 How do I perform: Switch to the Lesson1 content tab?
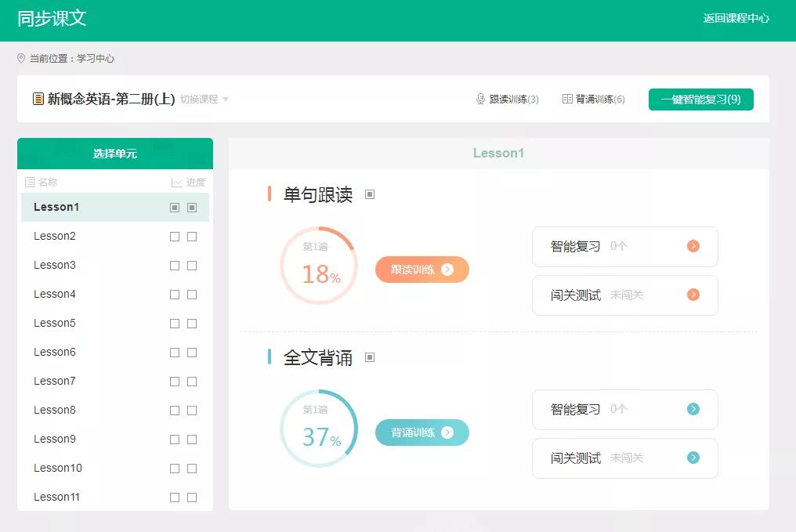pyautogui.click(x=498, y=153)
